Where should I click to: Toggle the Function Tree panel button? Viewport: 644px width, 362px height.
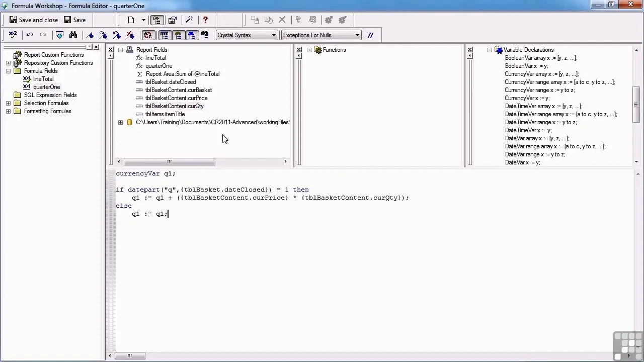pyautogui.click(x=178, y=35)
